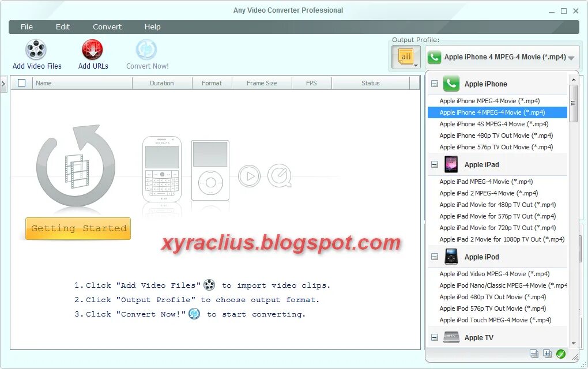This screenshot has height=369, width=588.
Task: Select Apple iPhone MPEG-4 Movie (*.mp4)
Action: (x=497, y=101)
